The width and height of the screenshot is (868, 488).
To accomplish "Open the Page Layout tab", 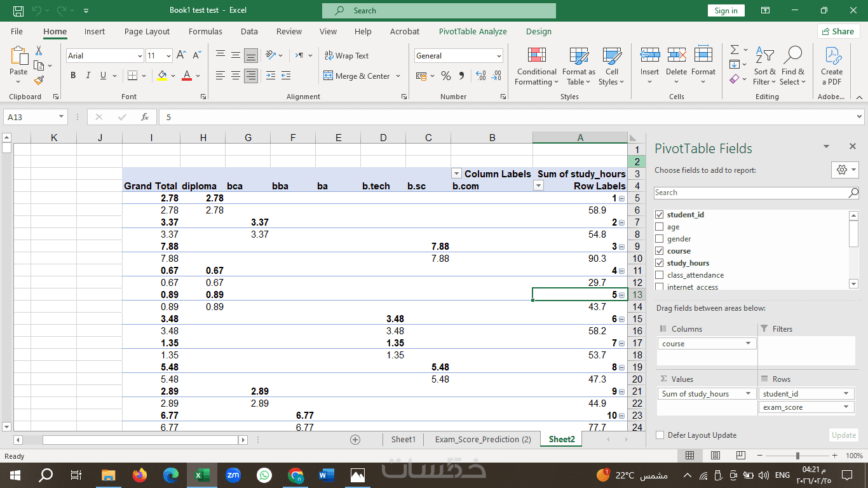I will tap(147, 31).
